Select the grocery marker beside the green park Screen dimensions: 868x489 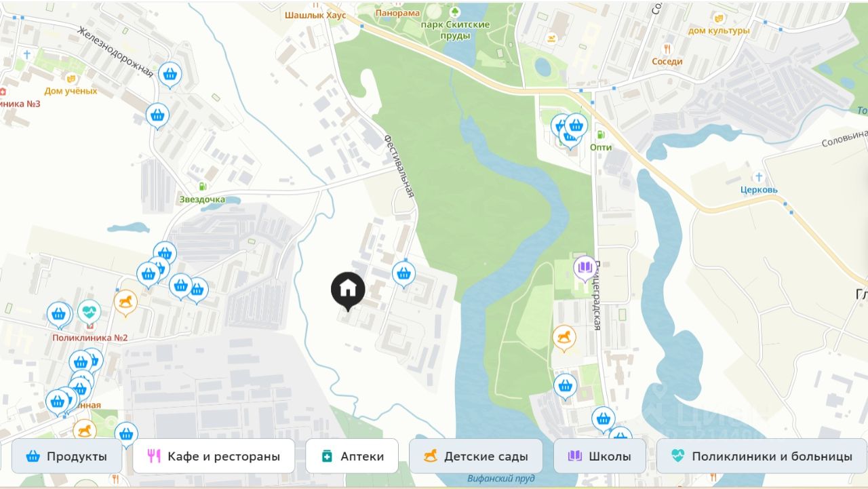(565, 386)
